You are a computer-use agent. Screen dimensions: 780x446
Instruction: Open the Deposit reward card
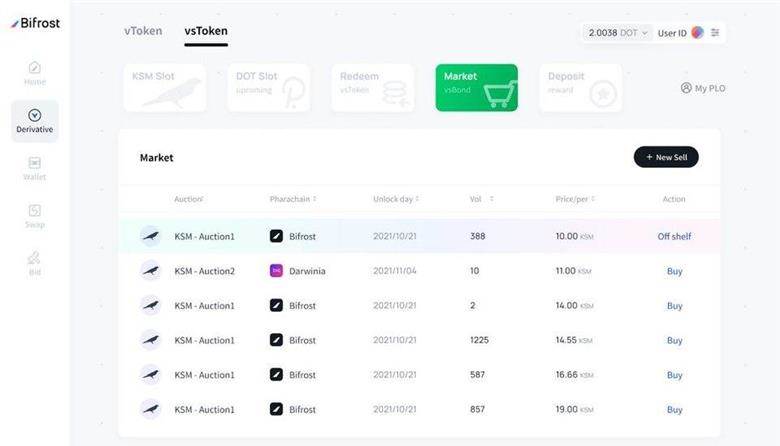coord(581,88)
